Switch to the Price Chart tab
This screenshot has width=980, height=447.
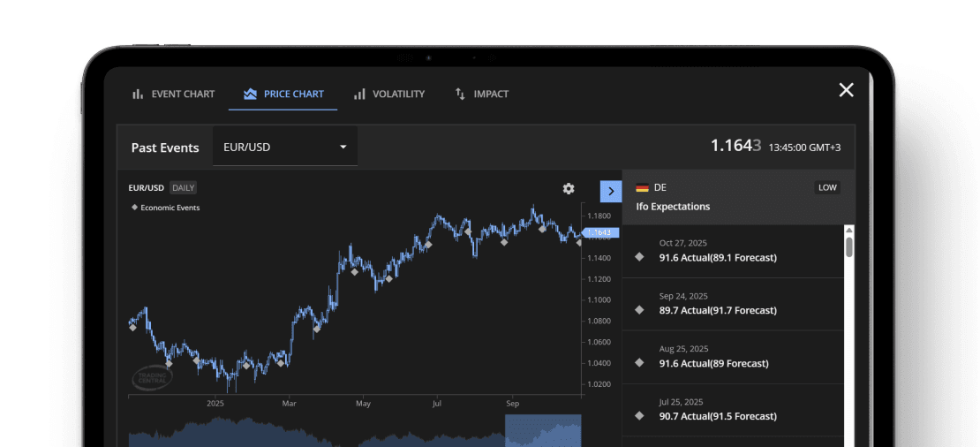pos(283,94)
